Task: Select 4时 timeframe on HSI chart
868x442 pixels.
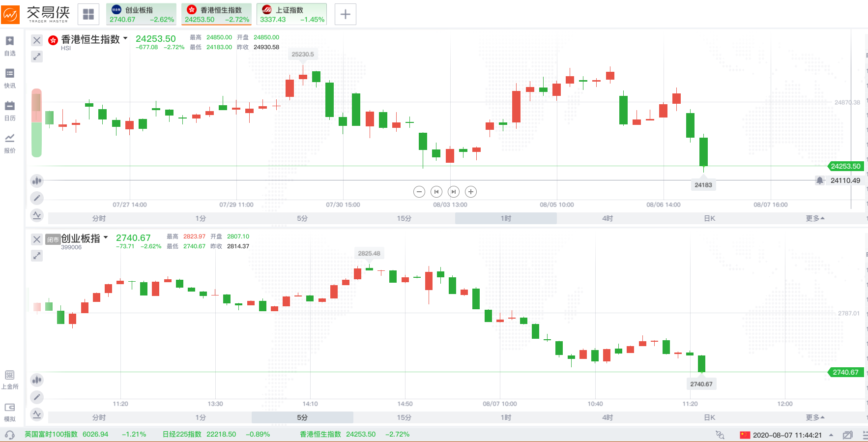Action: click(608, 218)
